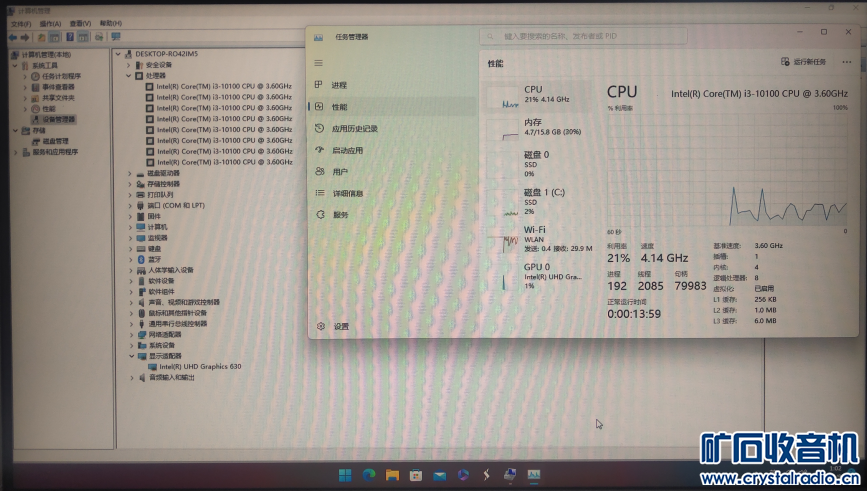Screen dimensions: 867x491
Task: Switch to Task Manager via its taskbar icon
Action: tap(534, 475)
